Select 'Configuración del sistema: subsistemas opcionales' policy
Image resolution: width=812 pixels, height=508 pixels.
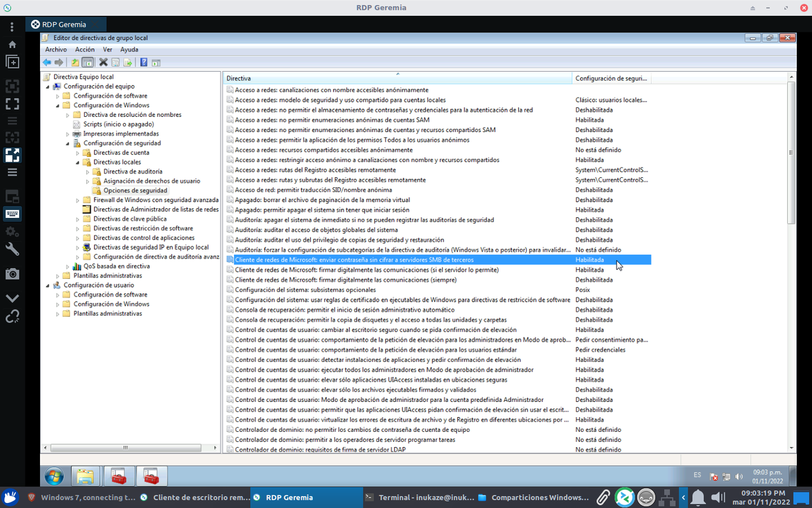point(305,290)
